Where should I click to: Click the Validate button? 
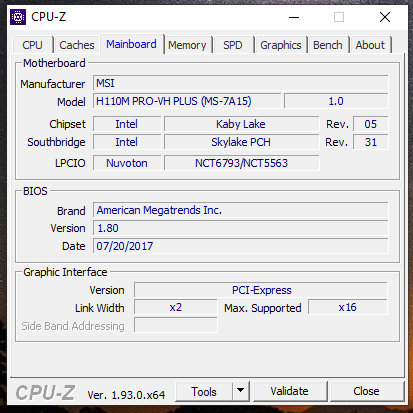pyautogui.click(x=289, y=391)
